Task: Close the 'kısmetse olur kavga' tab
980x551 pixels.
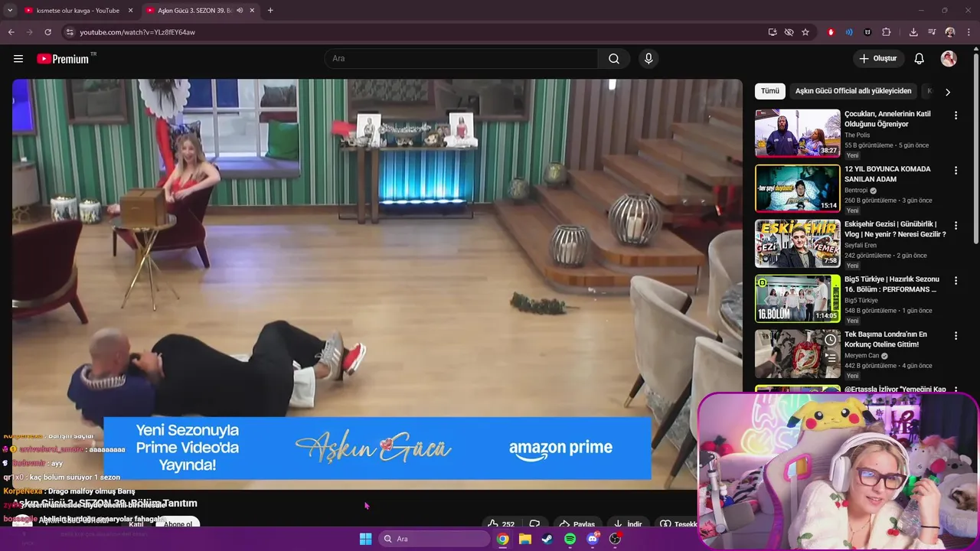Action: pos(130,11)
